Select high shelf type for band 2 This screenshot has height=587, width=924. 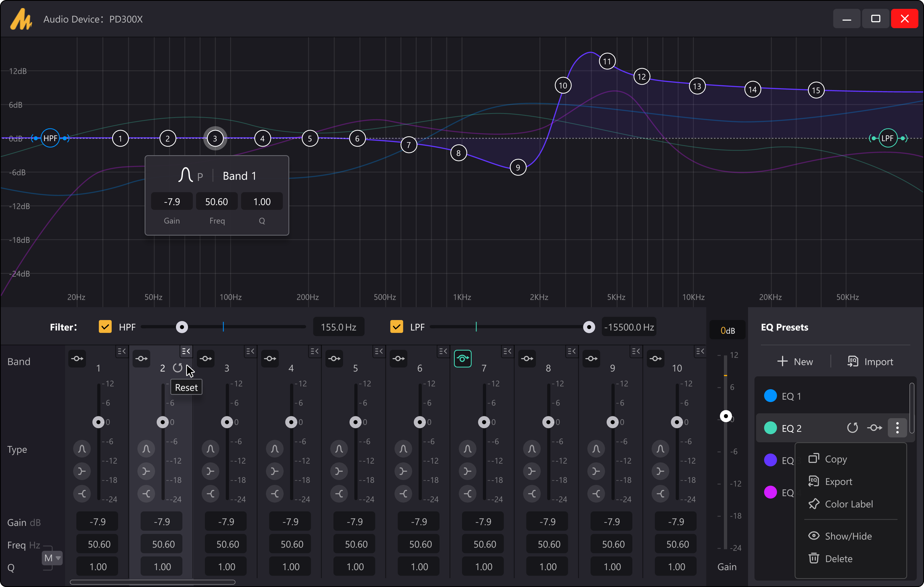click(146, 494)
